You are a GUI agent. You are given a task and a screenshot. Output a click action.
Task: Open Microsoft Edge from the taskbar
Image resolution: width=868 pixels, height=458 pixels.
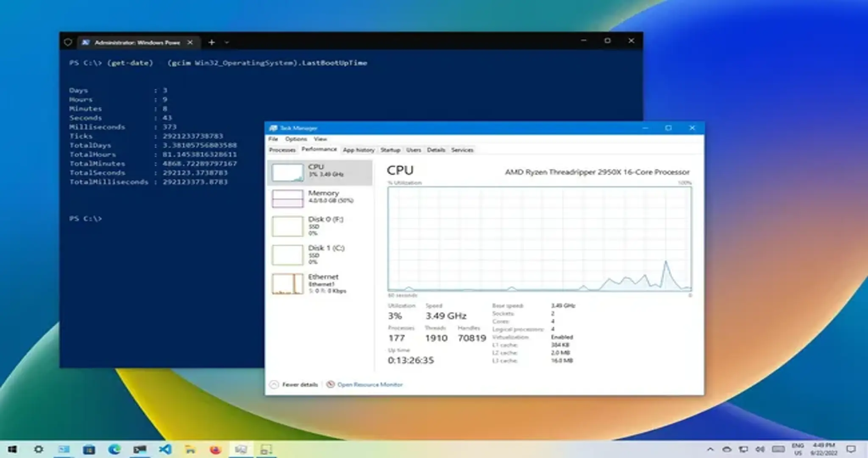point(114,450)
